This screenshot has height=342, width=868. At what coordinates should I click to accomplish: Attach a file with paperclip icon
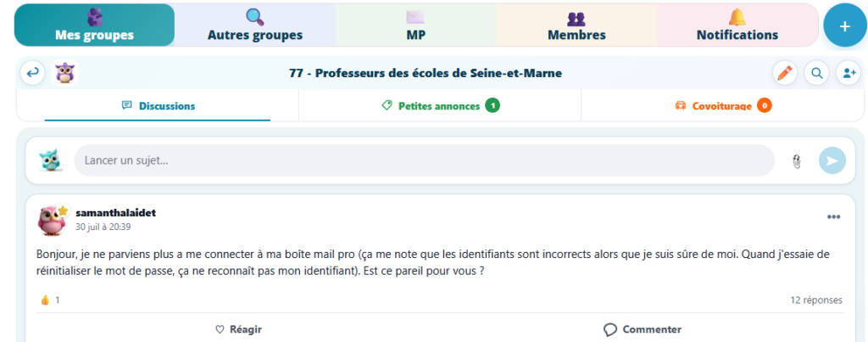tap(796, 161)
